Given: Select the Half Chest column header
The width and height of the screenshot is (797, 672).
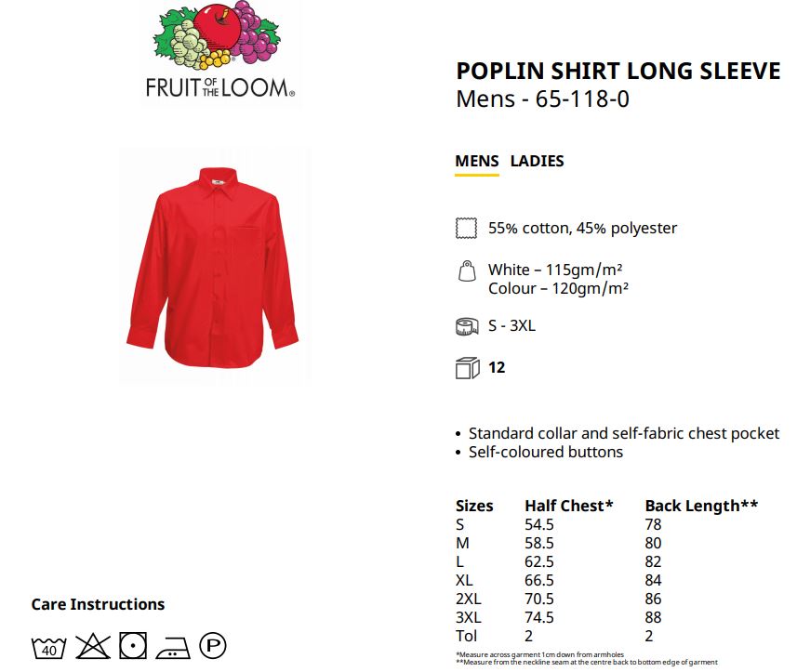Looking at the screenshot, I should tap(569, 506).
